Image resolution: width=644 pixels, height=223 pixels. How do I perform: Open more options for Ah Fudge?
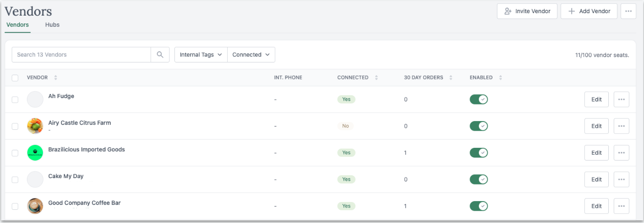[x=621, y=100]
